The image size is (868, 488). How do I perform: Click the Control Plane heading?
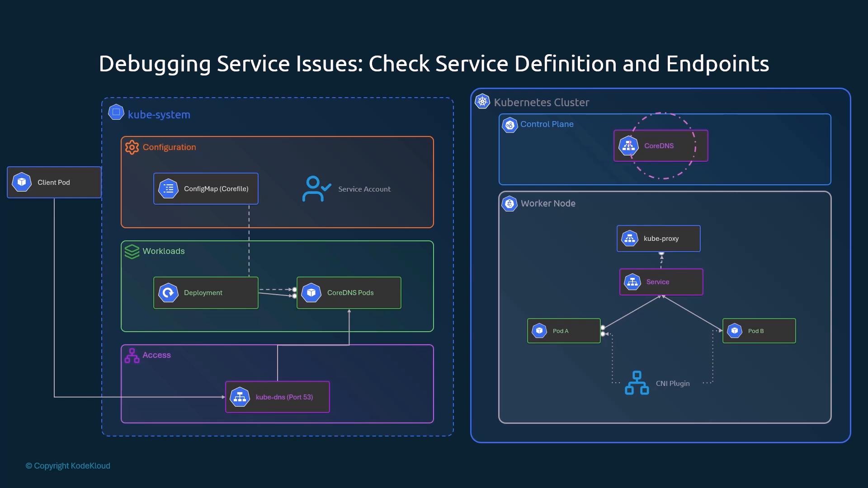pos(547,124)
